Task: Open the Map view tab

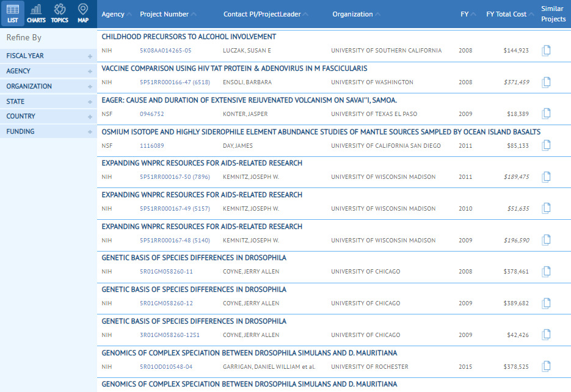Action: tap(83, 13)
